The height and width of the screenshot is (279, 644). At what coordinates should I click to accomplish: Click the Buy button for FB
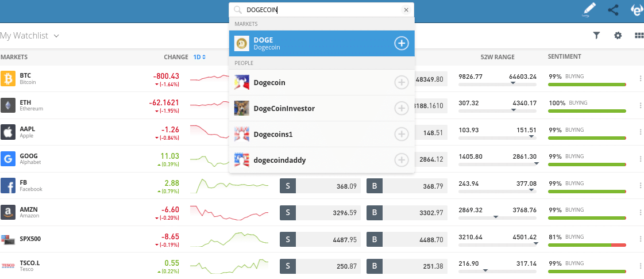coord(407,186)
